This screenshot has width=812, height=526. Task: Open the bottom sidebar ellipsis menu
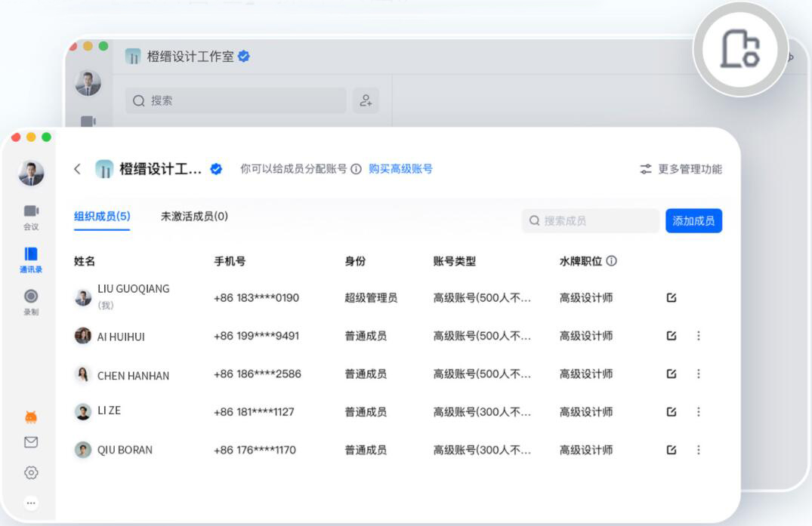tap(31, 503)
